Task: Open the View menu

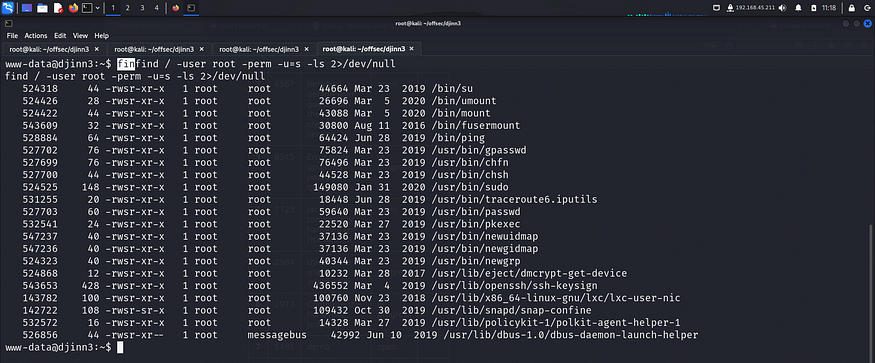Action: pyautogui.click(x=80, y=36)
